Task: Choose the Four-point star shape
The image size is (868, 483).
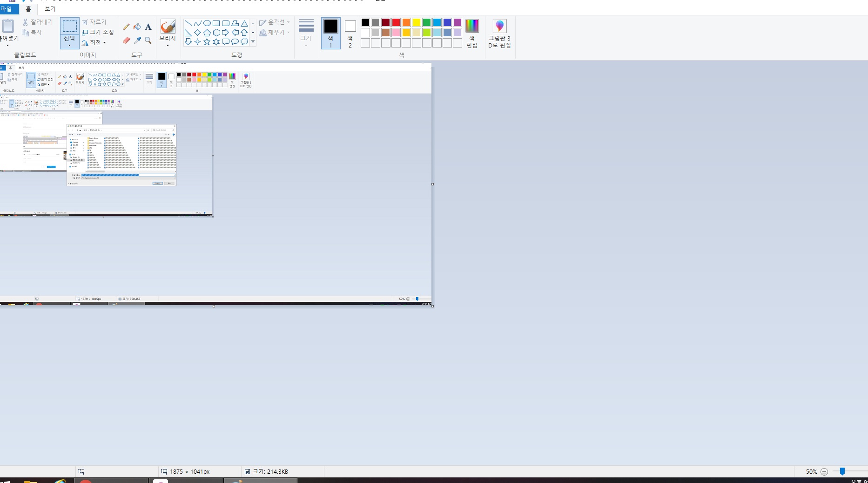Action: (197, 41)
